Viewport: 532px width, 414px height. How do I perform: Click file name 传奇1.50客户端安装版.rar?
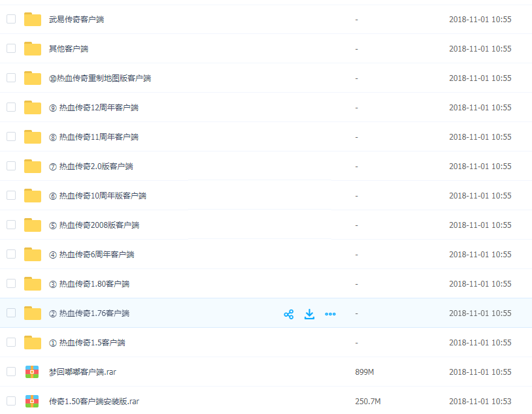point(94,402)
